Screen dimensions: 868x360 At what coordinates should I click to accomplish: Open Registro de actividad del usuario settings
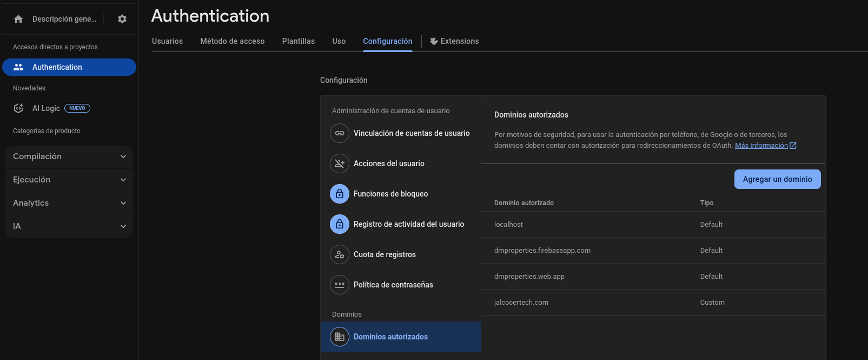point(408,224)
